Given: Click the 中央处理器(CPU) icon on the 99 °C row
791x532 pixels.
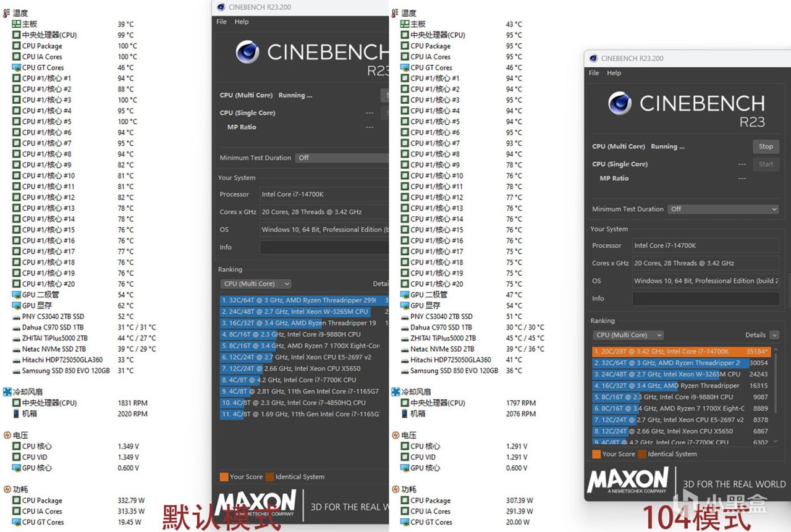Looking at the screenshot, I should 17,35.
